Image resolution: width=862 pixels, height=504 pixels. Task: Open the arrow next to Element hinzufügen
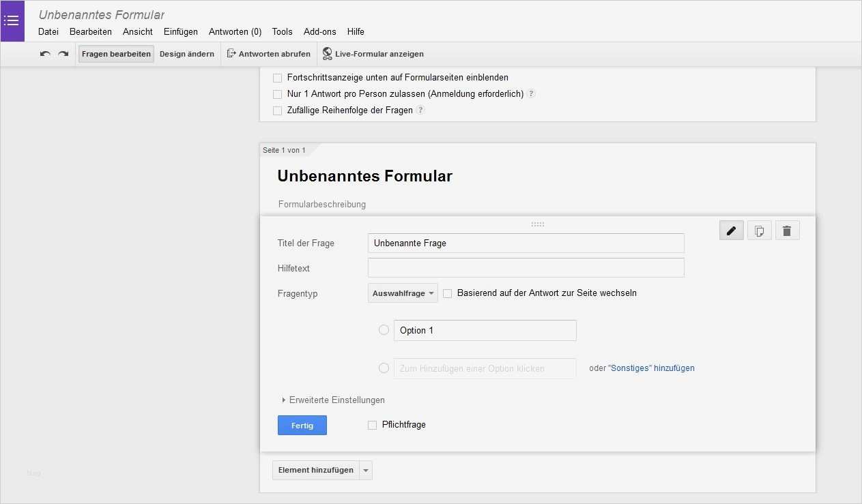coord(366,471)
